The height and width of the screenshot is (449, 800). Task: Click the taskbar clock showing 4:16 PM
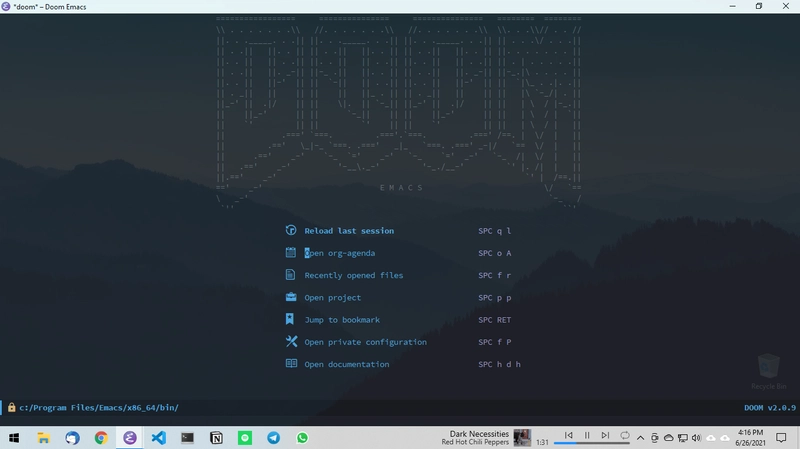(x=750, y=438)
